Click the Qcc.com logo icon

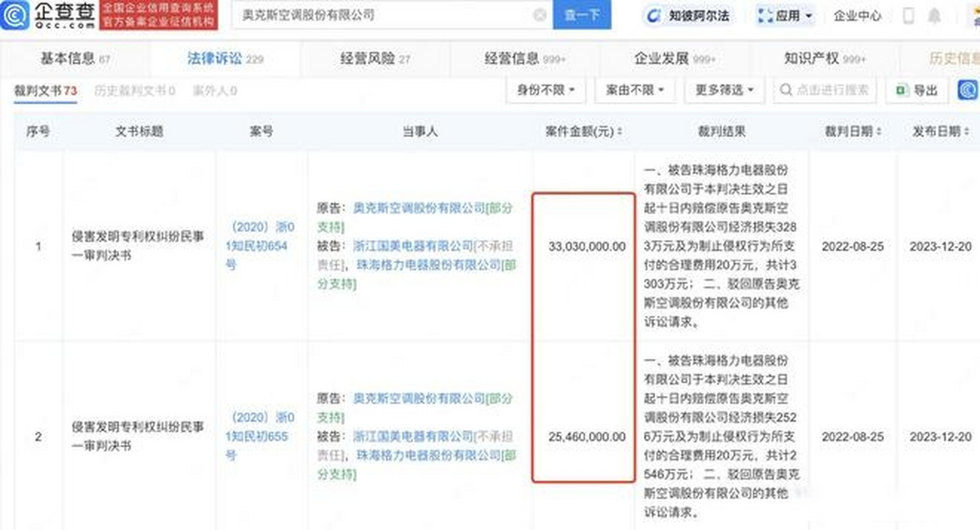15,15
